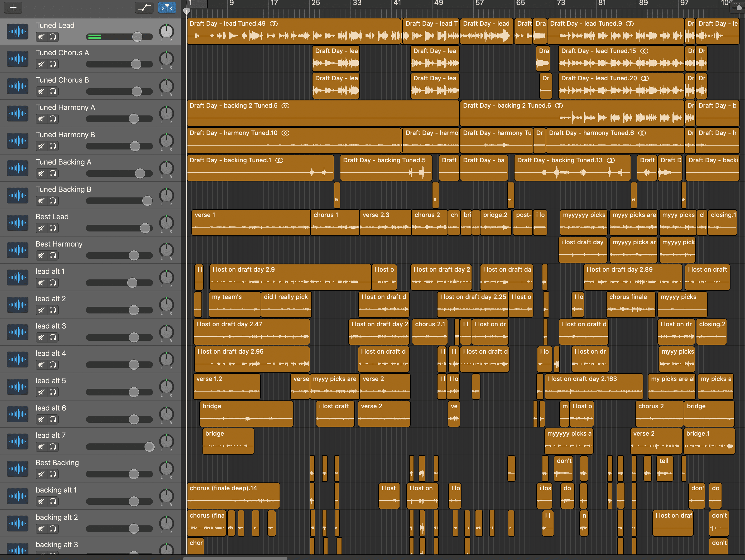
Task: Mute the Best Lead track
Action: pos(41,228)
